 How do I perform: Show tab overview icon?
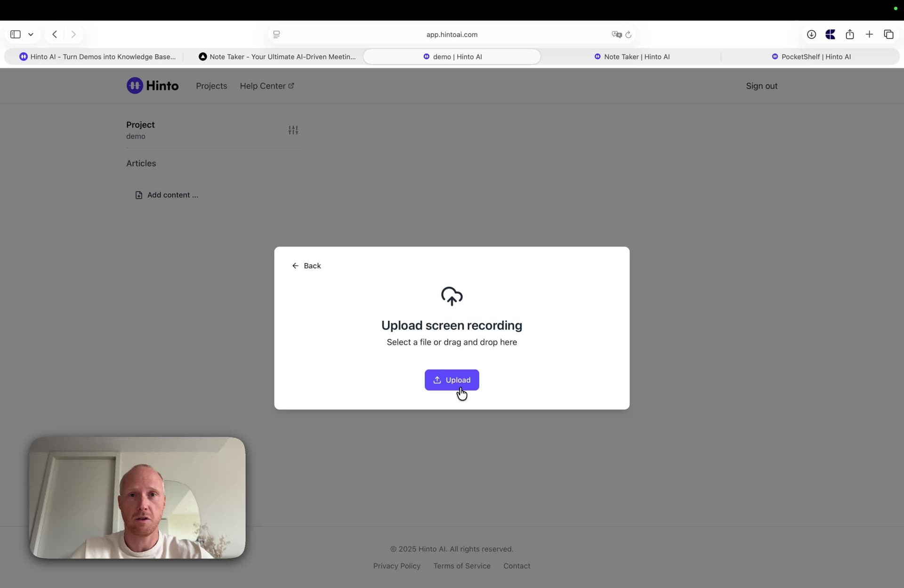click(x=888, y=34)
